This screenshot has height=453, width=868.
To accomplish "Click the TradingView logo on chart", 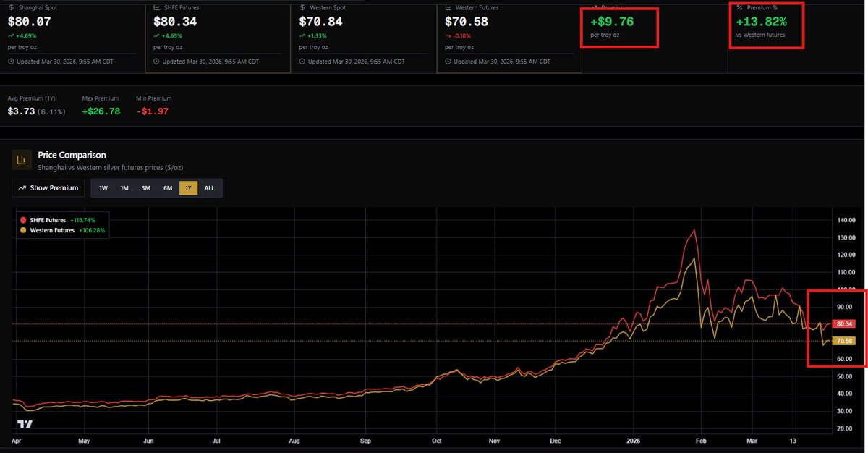I will point(25,425).
